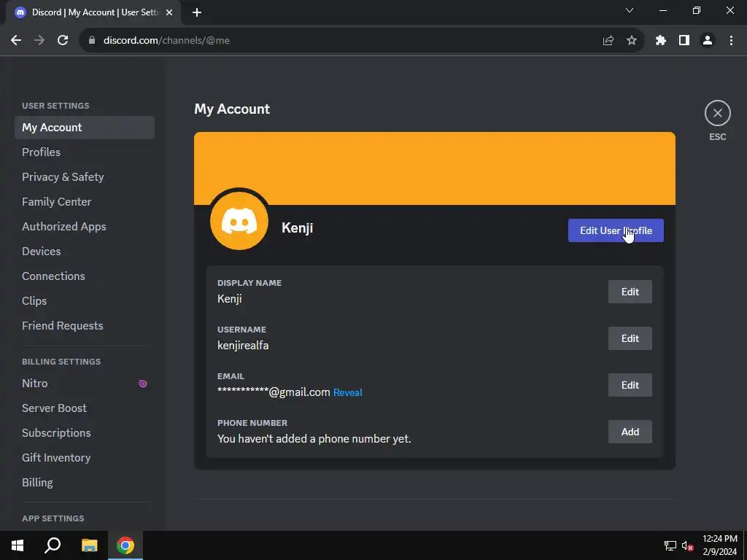Viewport: 747px width, 560px height.
Task: Select My Account in the settings sidebar
Action: 85,128
